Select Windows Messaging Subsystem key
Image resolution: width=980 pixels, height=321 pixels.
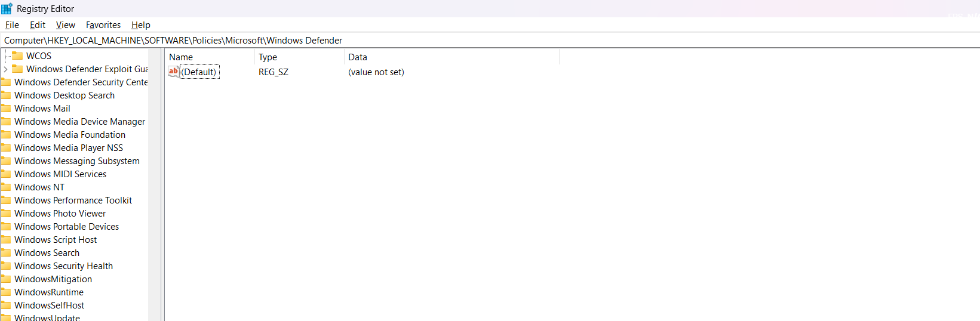click(77, 161)
